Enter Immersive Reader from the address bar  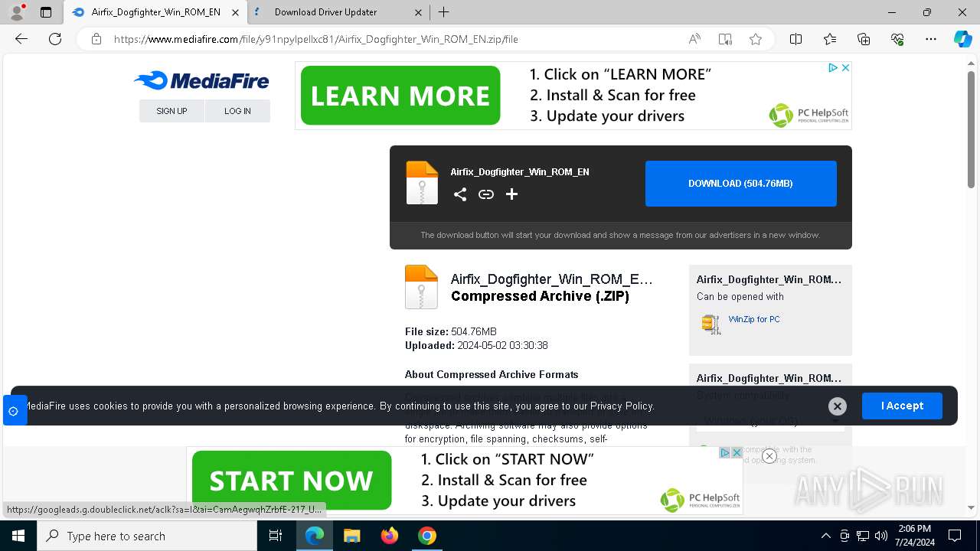pyautogui.click(x=725, y=39)
